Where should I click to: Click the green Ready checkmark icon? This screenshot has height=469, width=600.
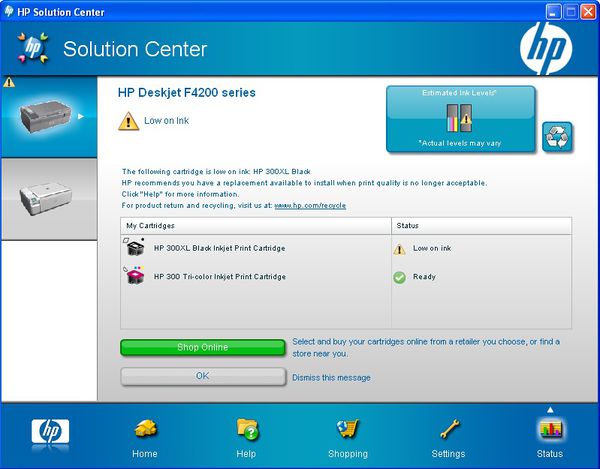[x=399, y=277]
